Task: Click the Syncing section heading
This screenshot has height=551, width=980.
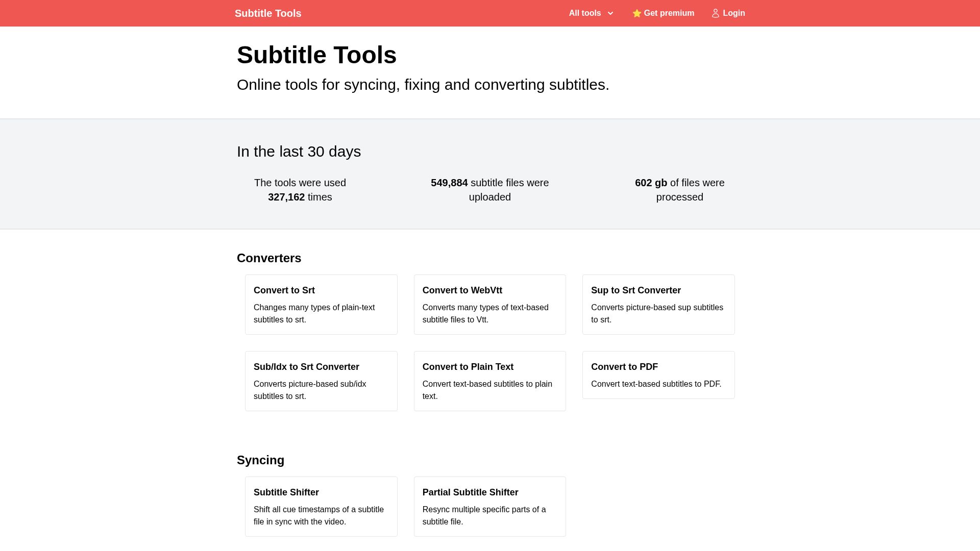Action: tap(260, 460)
